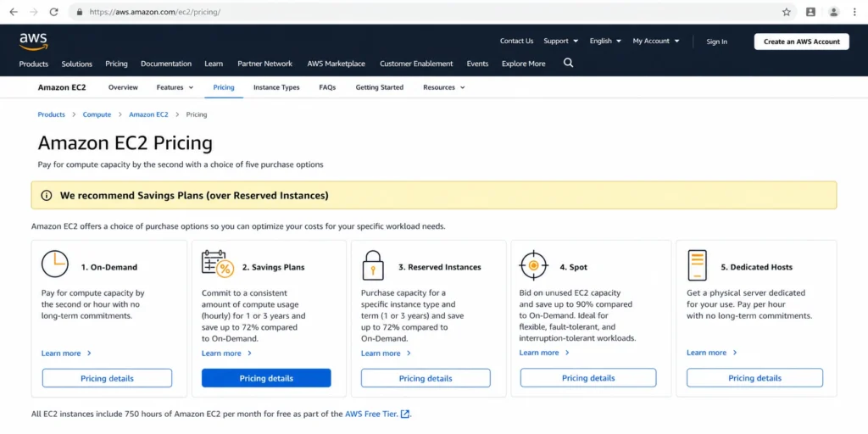Open Spot Pricing details

(588, 378)
